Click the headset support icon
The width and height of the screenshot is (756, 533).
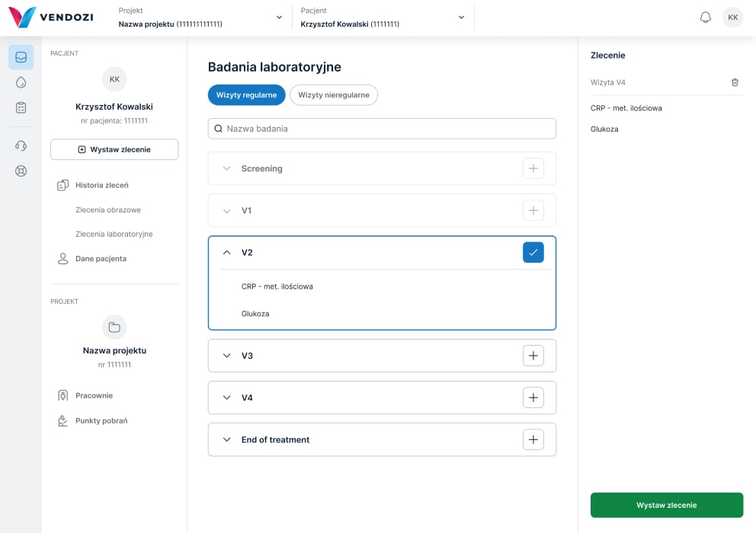click(x=21, y=145)
